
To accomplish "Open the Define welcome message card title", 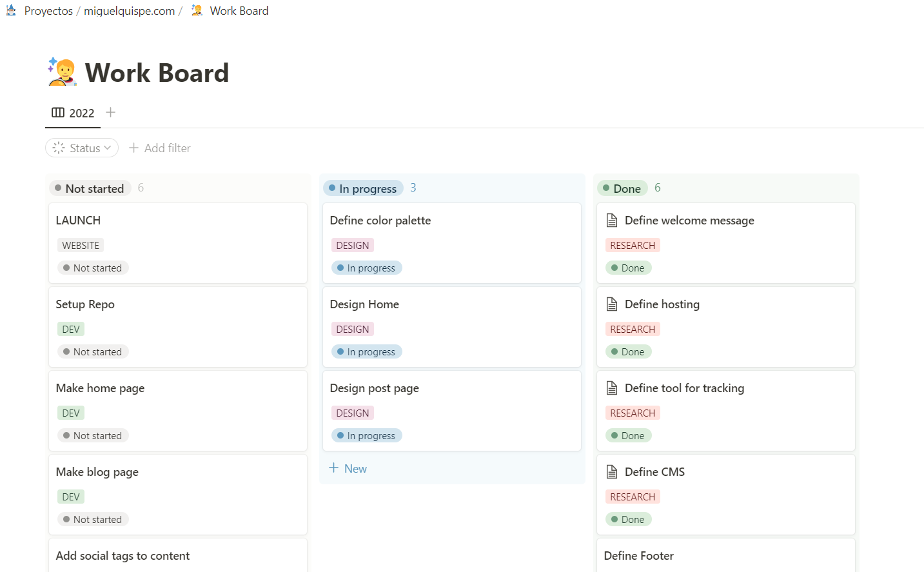I will tap(689, 221).
